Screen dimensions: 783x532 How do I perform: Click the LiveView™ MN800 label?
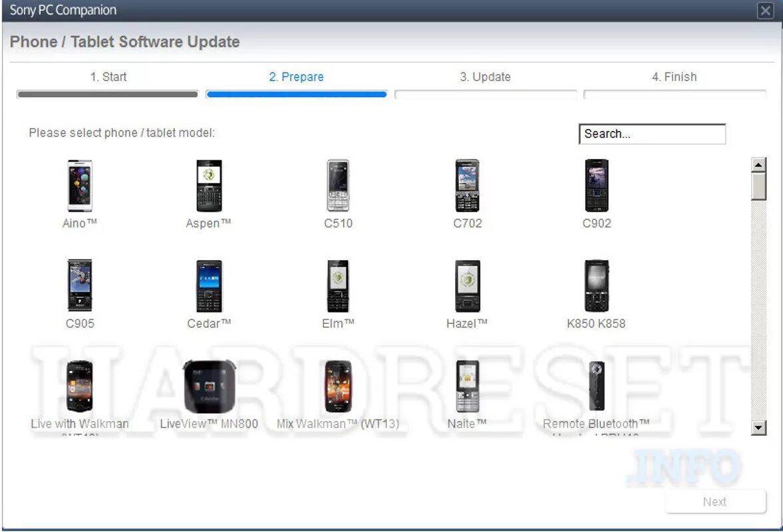pyautogui.click(x=210, y=424)
